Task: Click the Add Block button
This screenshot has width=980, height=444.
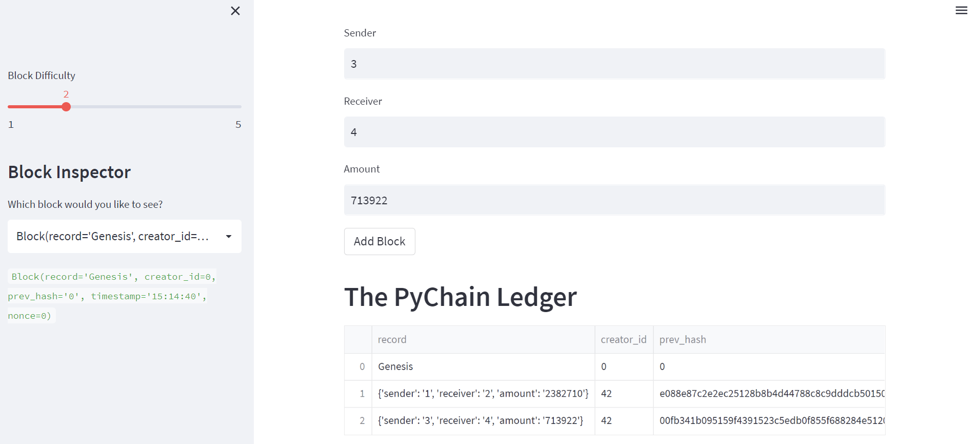Action: (379, 241)
